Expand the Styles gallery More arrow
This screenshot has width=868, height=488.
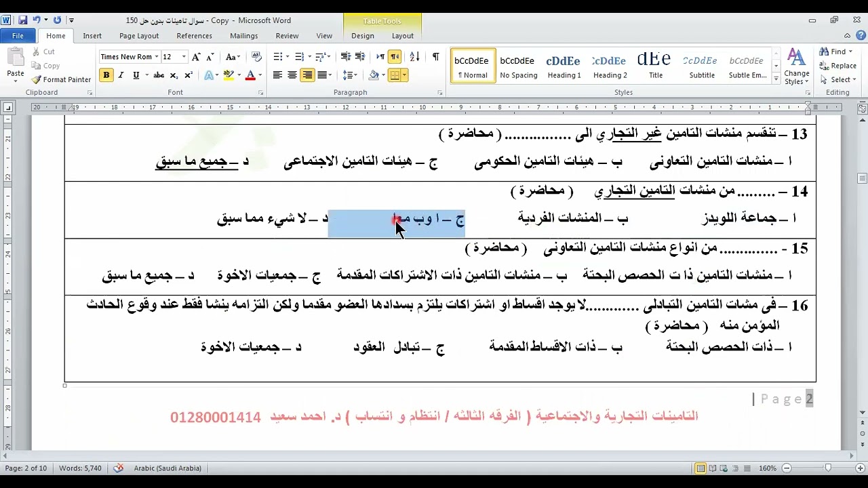(x=776, y=79)
